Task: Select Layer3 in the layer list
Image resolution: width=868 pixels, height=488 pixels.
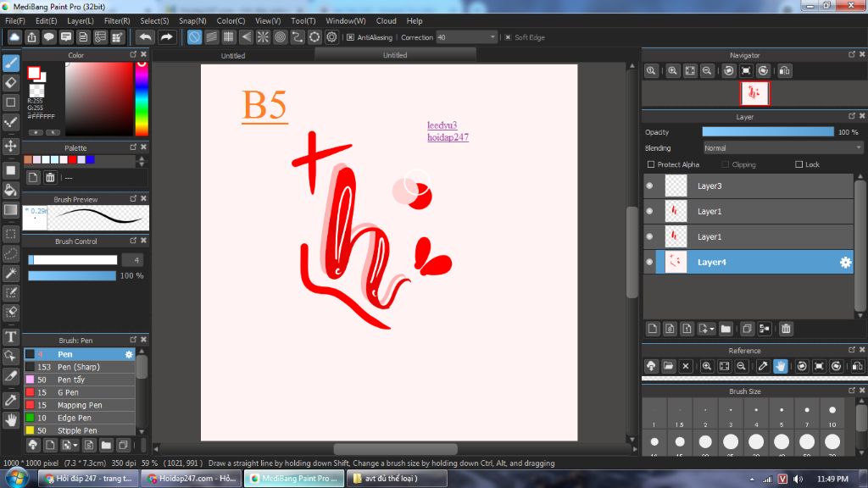Action: pos(748,186)
